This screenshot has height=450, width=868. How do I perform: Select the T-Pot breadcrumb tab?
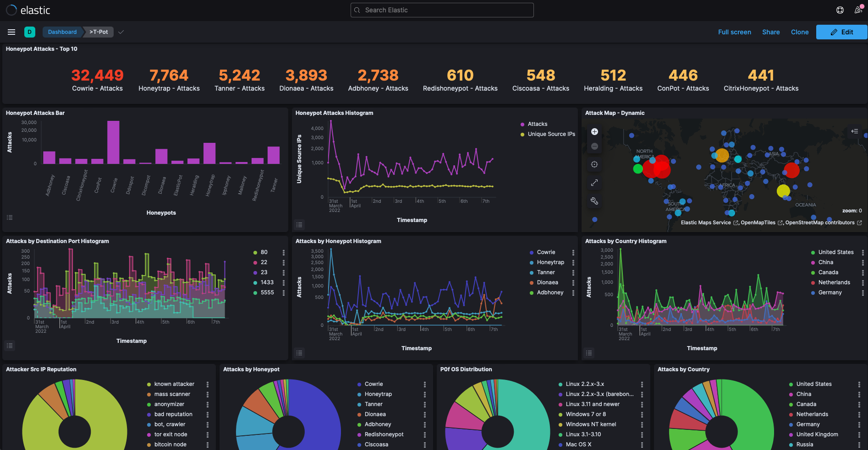tap(98, 32)
